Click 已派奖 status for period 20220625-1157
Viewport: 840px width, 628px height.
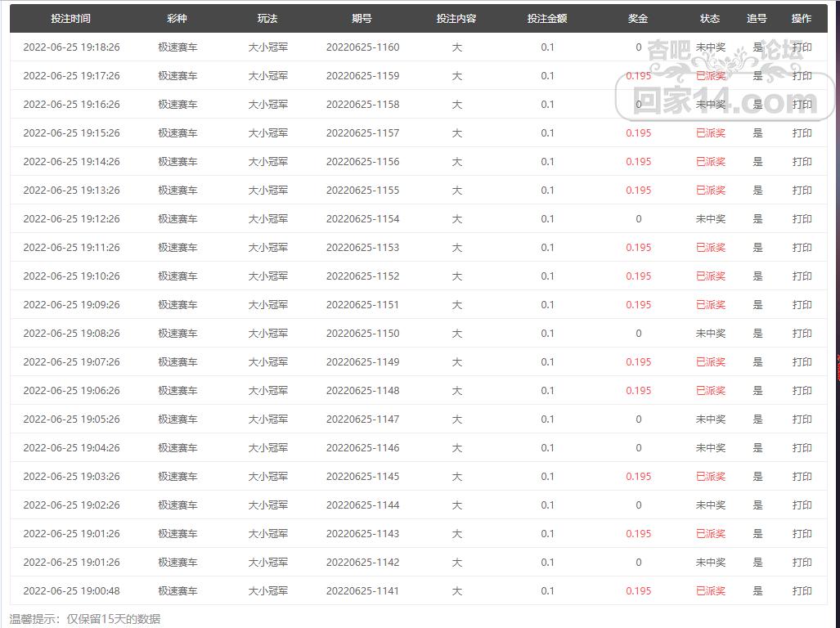tap(710, 132)
